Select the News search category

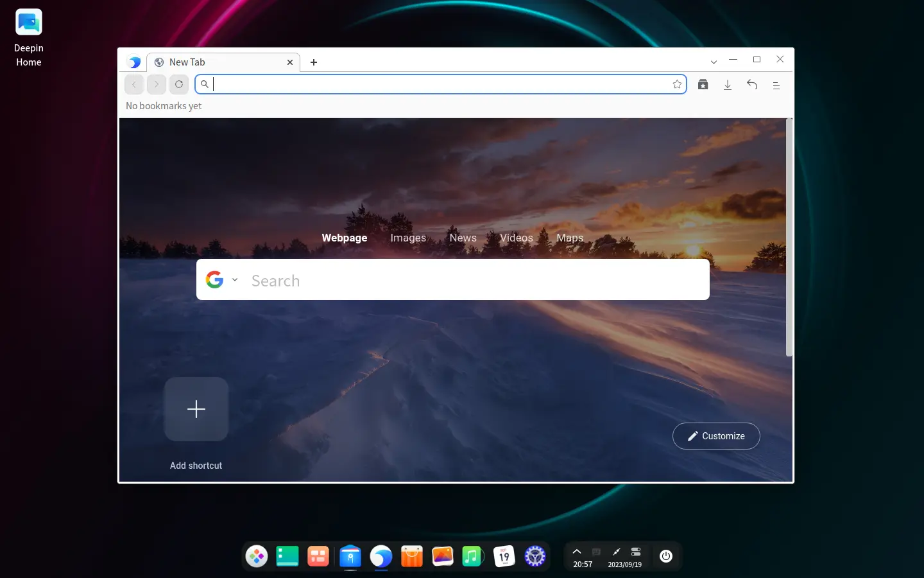click(463, 238)
